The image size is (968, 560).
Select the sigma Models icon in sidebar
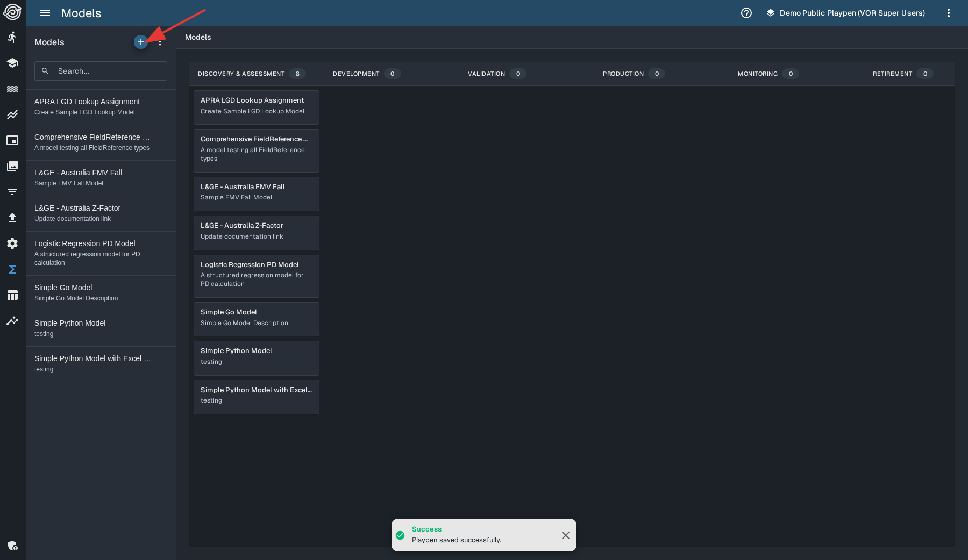[x=12, y=269]
